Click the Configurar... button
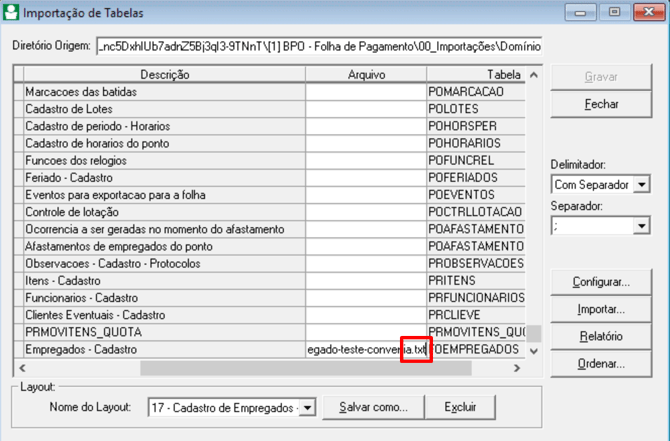Image resolution: width=670 pixels, height=441 pixels. click(x=601, y=282)
